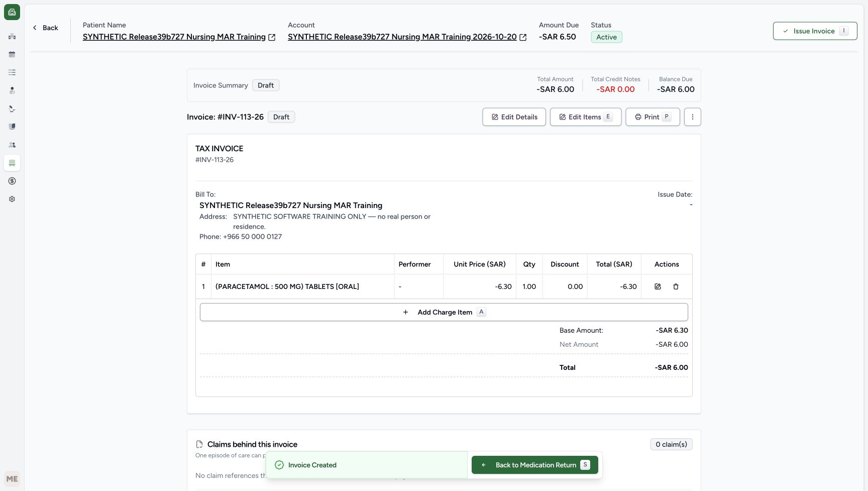Open the account name link
Viewport: 868px width, 491px height.
pyautogui.click(x=402, y=37)
